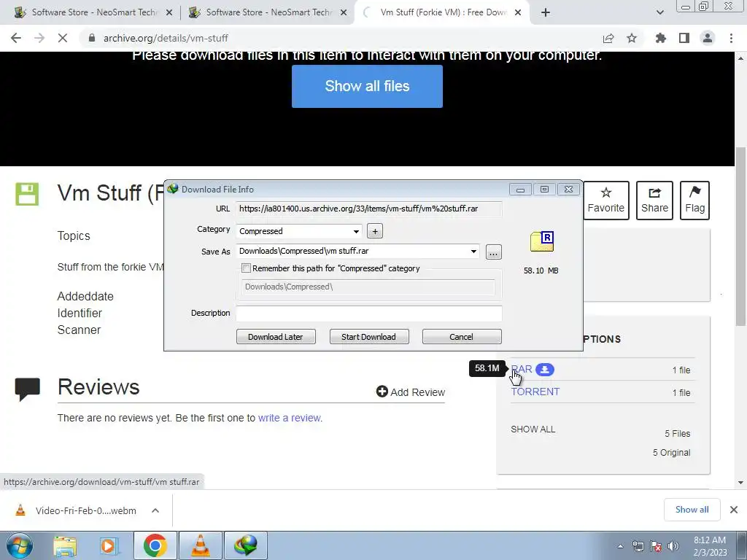This screenshot has width=747, height=560.
Task: Click the green floppy disk software icon
Action: (x=27, y=194)
